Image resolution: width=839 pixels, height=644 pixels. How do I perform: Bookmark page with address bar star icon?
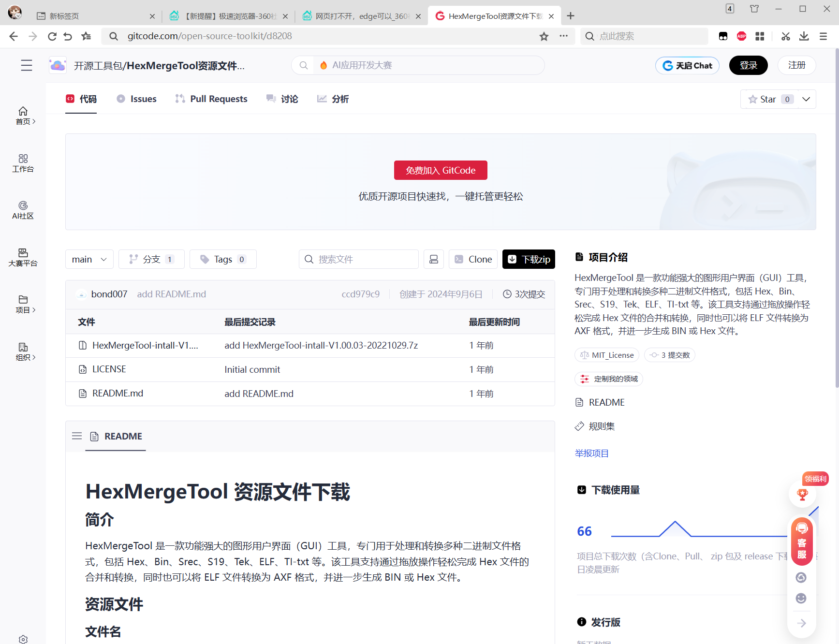click(x=544, y=36)
